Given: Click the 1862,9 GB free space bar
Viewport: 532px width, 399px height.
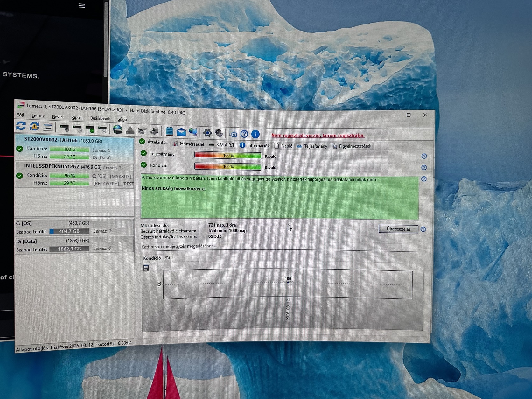Looking at the screenshot, I should pyautogui.click(x=69, y=249).
